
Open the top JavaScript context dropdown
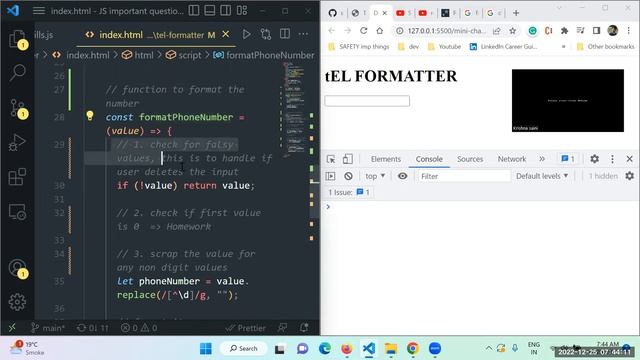click(375, 176)
